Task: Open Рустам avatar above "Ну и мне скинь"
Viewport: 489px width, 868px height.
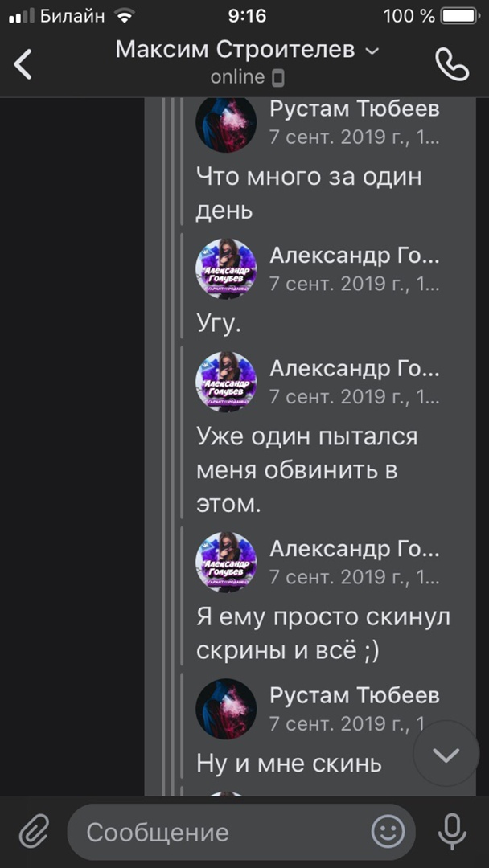Action: [226, 708]
